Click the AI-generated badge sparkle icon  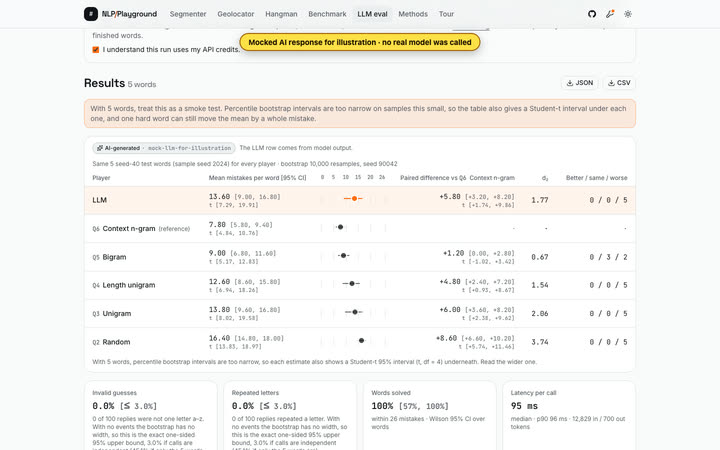click(100, 148)
